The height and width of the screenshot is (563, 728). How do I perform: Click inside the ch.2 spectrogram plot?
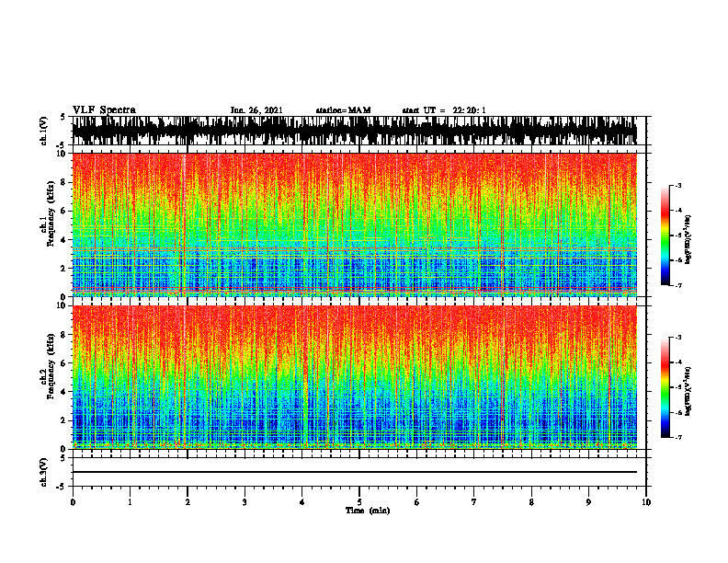[354, 377]
